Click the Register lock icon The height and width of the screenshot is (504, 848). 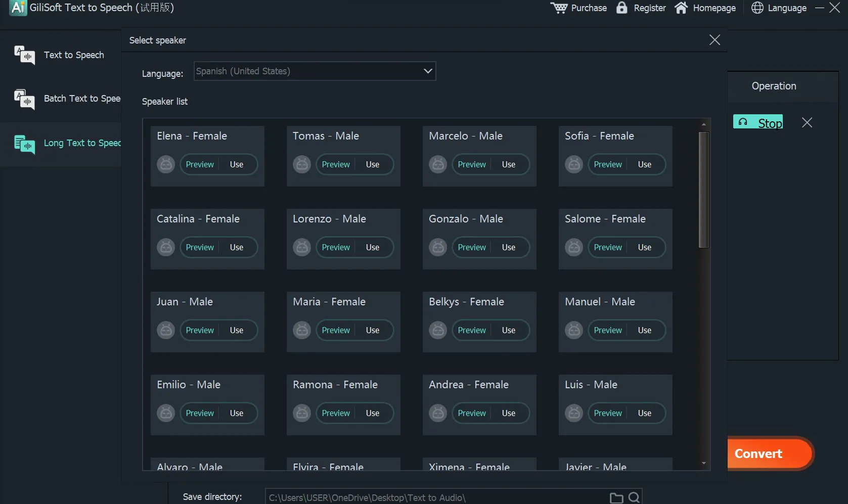pos(622,8)
